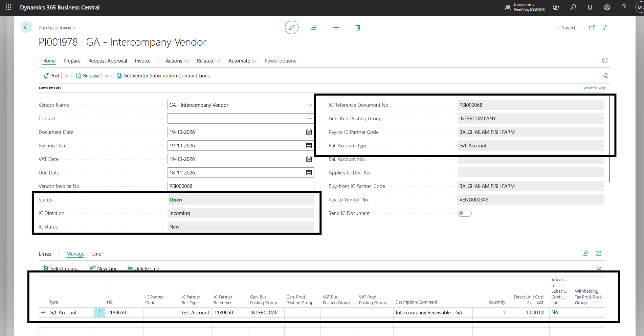Open the Automate dropdown menu
644x336 pixels.
click(x=242, y=61)
